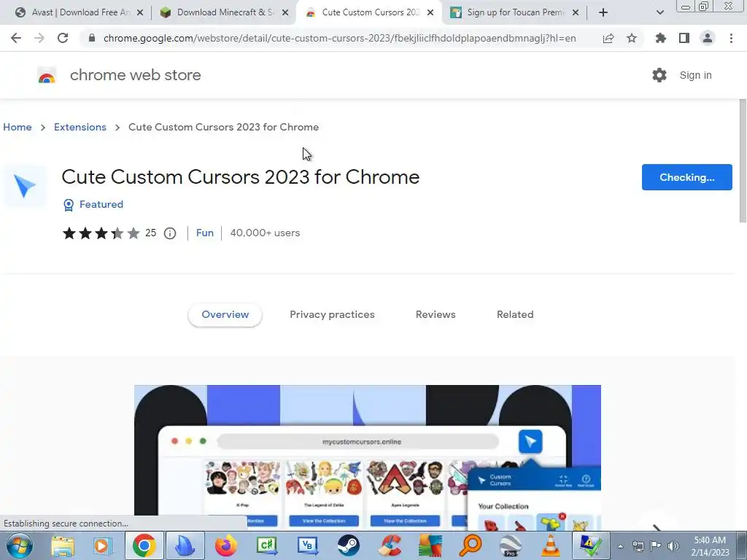Open the VB taskbar icon
Image resolution: width=747 pixels, height=560 pixels.
point(308,545)
